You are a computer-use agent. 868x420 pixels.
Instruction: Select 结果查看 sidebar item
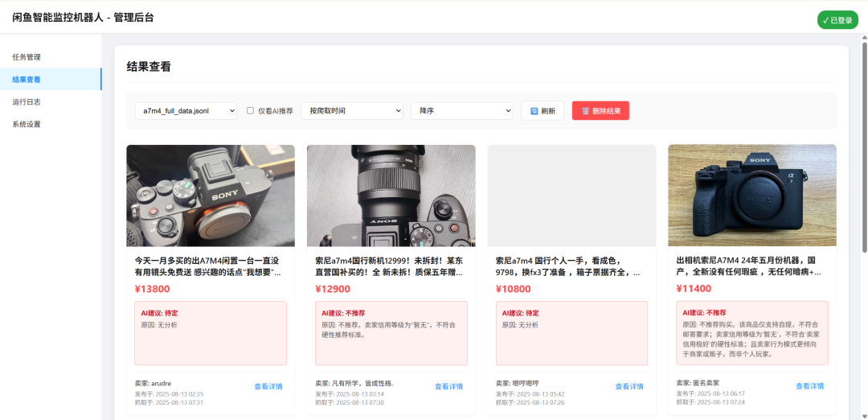coord(51,79)
